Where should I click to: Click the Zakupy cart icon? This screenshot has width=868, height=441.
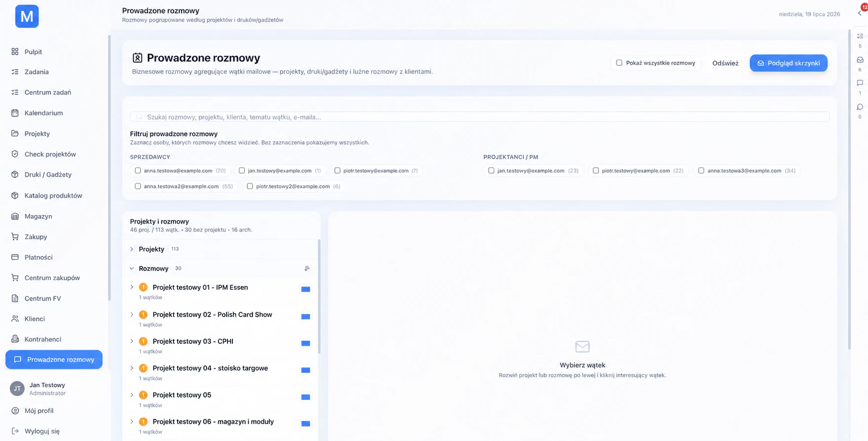click(15, 237)
